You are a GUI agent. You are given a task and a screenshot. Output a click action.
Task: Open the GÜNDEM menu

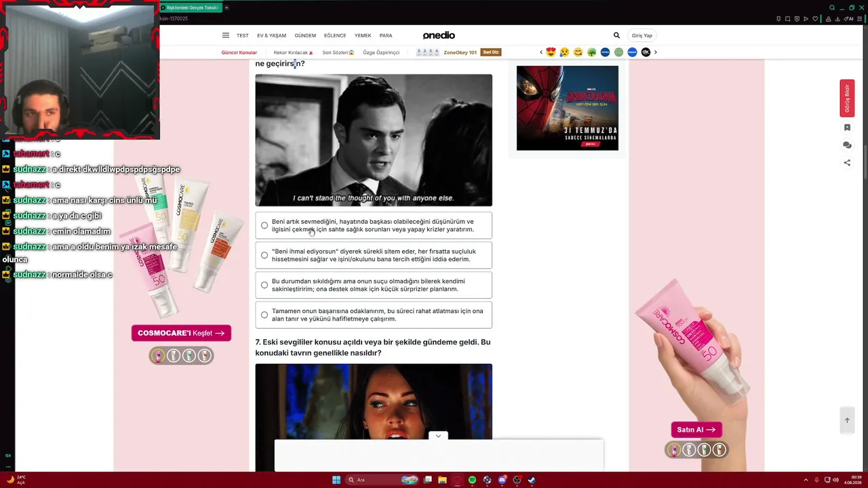pos(305,35)
